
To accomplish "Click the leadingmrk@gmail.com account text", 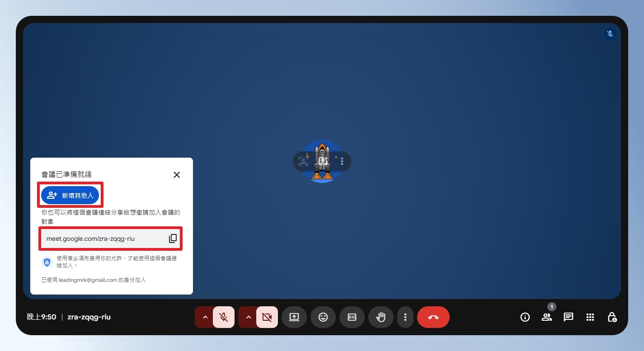I will point(88,280).
